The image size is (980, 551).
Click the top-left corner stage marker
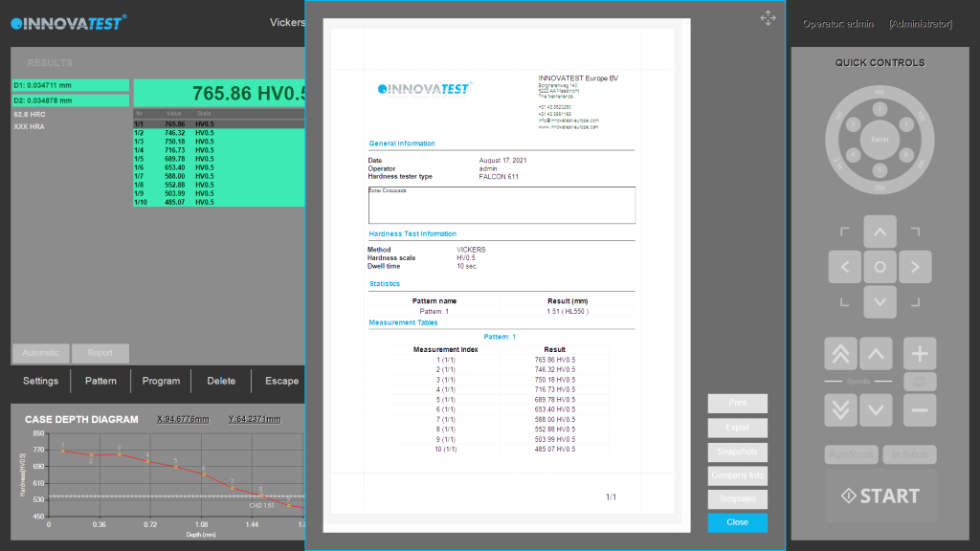[x=844, y=231]
